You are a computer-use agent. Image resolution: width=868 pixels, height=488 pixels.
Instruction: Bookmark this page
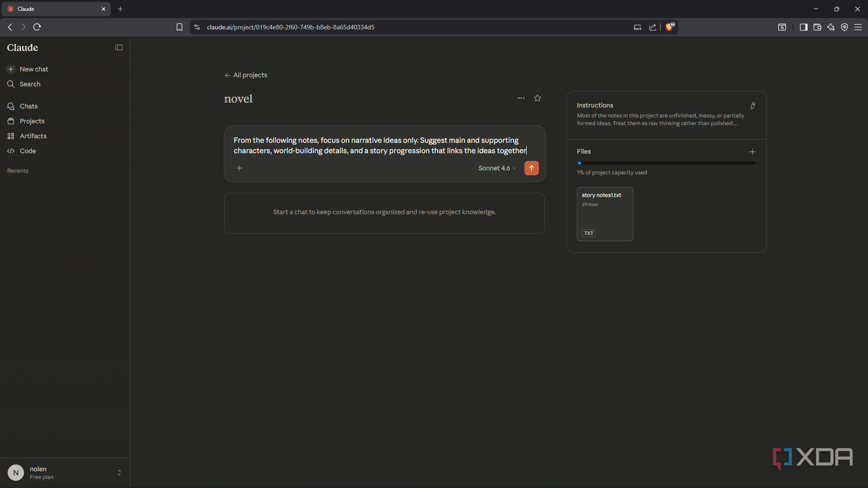pyautogui.click(x=179, y=27)
